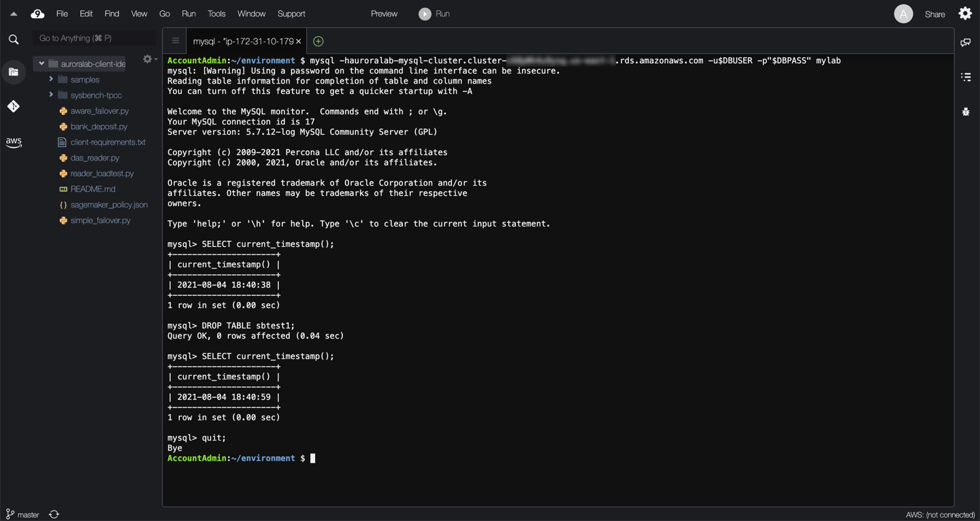Image resolution: width=980 pixels, height=521 pixels.
Task: Click the Go to Anything search field
Action: coord(95,39)
